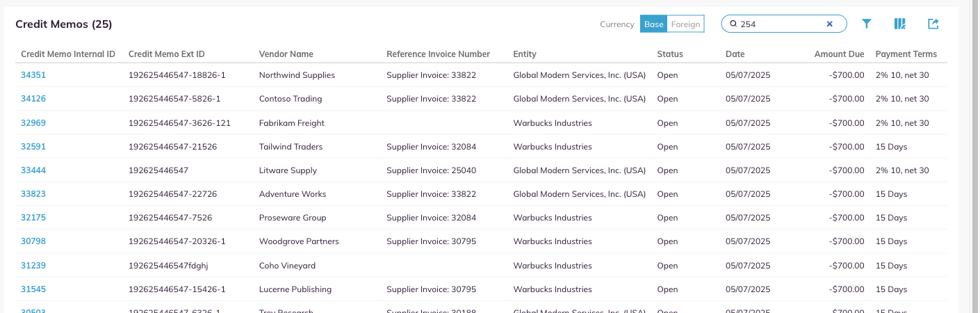The width and height of the screenshot is (980, 313).
Task: Open credit memo 31239
Action: 33,266
